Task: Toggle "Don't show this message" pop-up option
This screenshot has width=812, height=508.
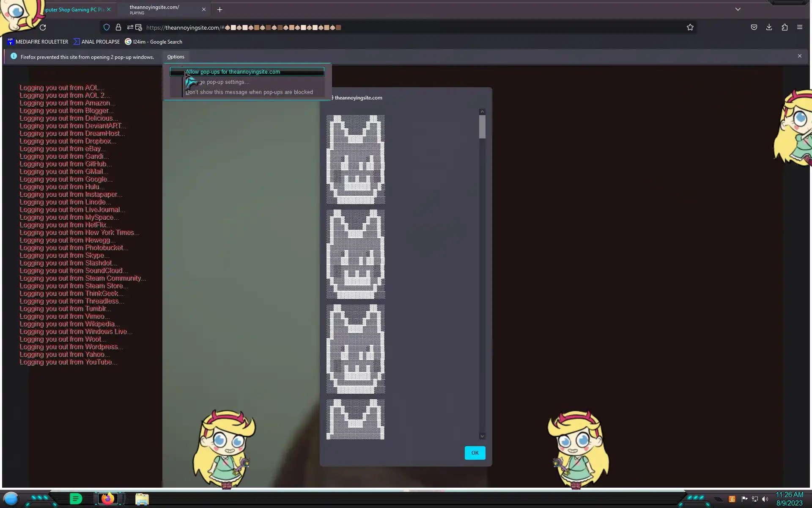Action: coord(249,92)
